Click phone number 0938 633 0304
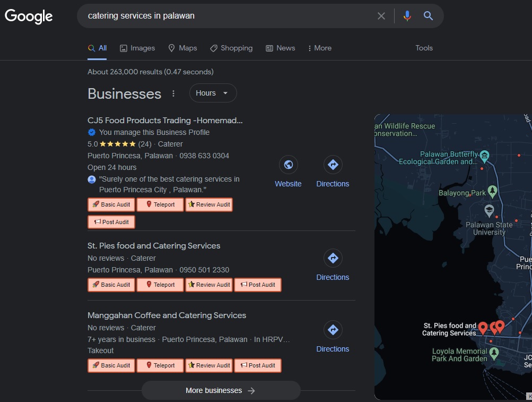The image size is (532, 402). [x=204, y=156]
